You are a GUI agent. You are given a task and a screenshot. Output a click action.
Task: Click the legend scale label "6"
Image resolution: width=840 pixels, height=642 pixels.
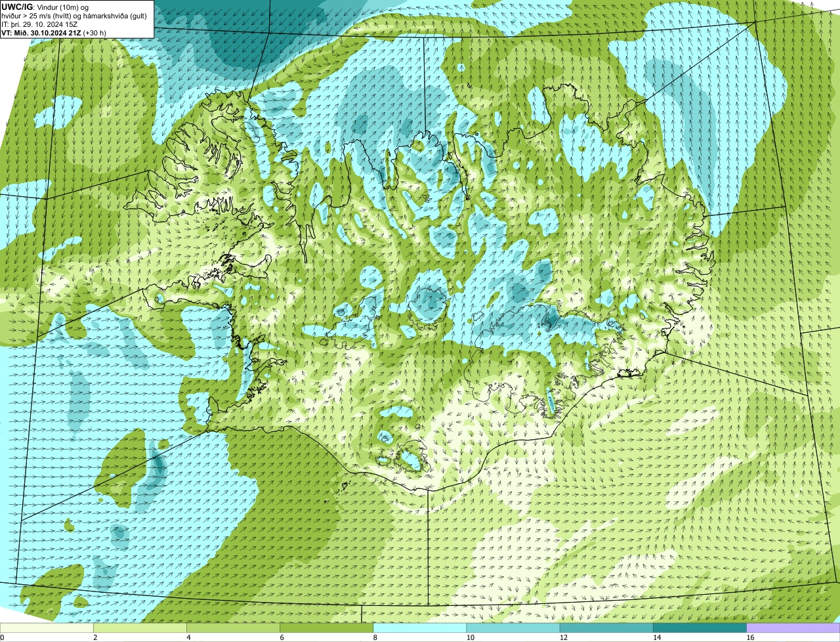(282, 637)
